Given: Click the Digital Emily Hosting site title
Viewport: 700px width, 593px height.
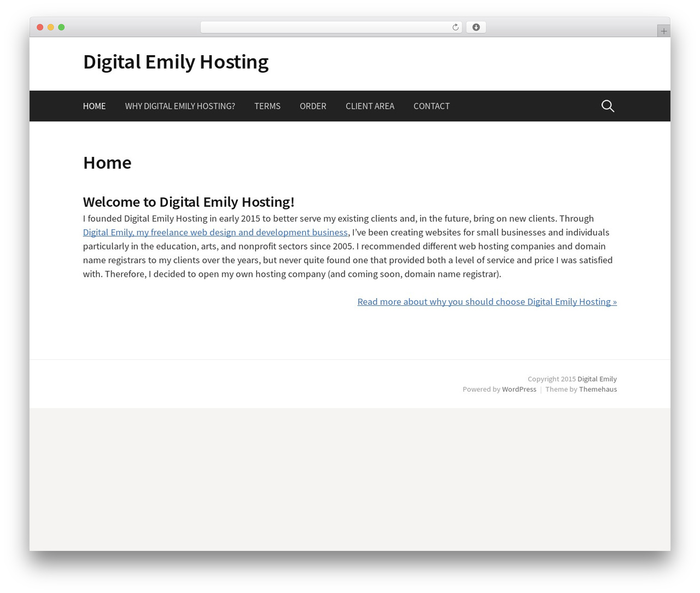Looking at the screenshot, I should pyautogui.click(x=176, y=62).
